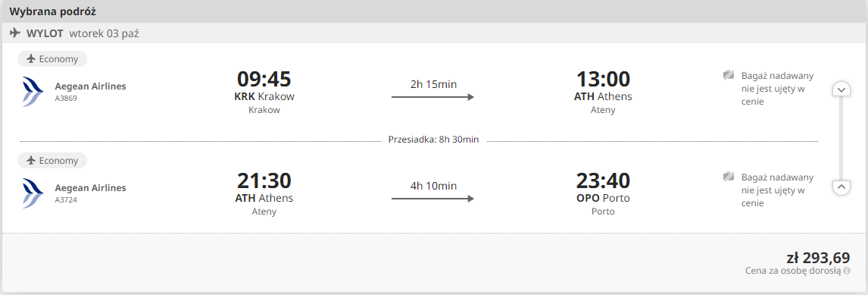Click the Economy badge on the second flight
The image size is (868, 295).
[52, 160]
